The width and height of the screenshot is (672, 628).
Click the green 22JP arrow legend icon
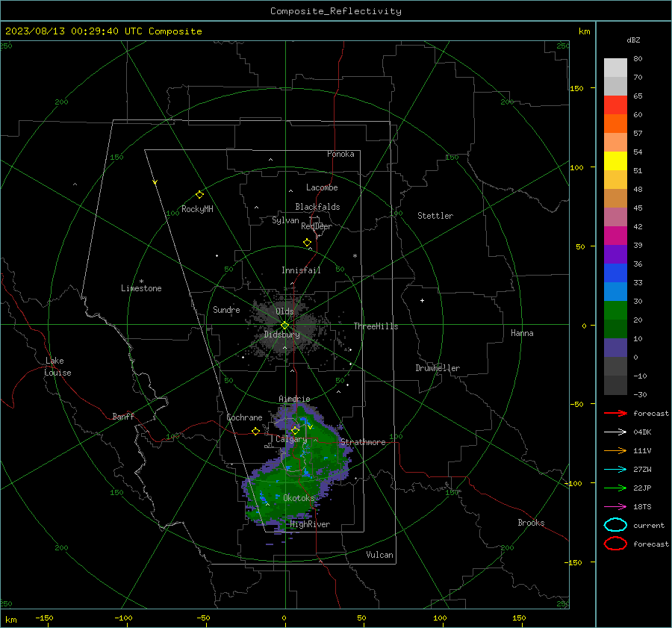(615, 488)
